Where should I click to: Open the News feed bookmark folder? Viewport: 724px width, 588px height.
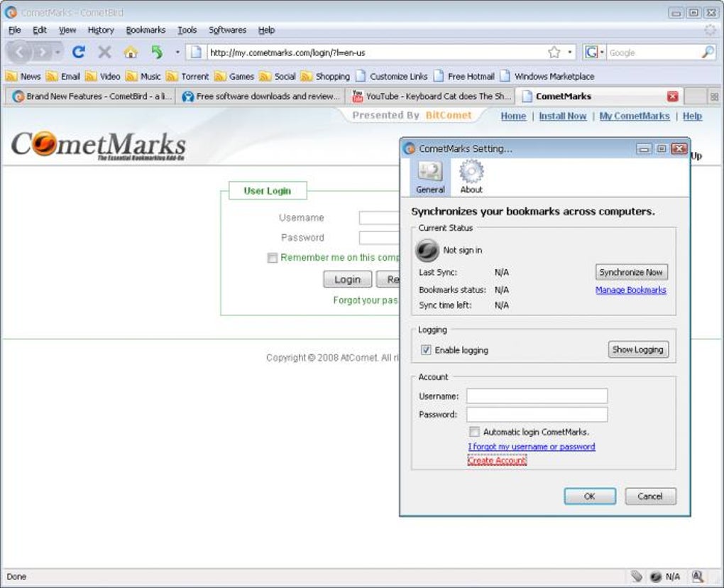pos(23,76)
